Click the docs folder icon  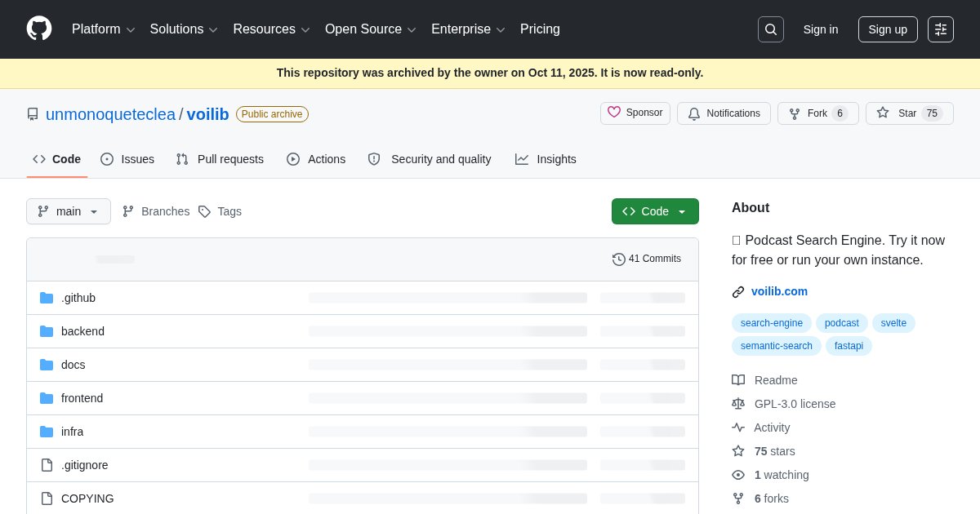47,365
